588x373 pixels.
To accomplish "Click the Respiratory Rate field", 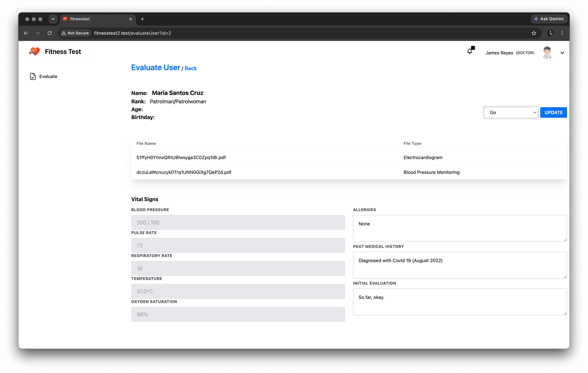I will point(238,268).
